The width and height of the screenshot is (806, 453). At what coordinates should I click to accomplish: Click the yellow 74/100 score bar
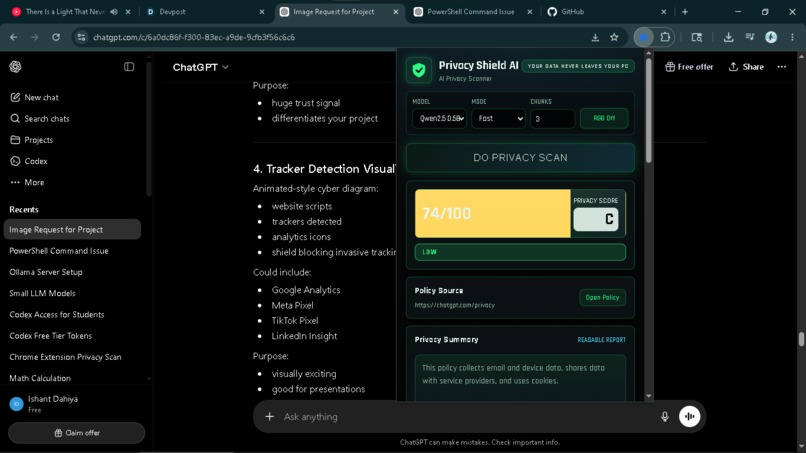(492, 213)
